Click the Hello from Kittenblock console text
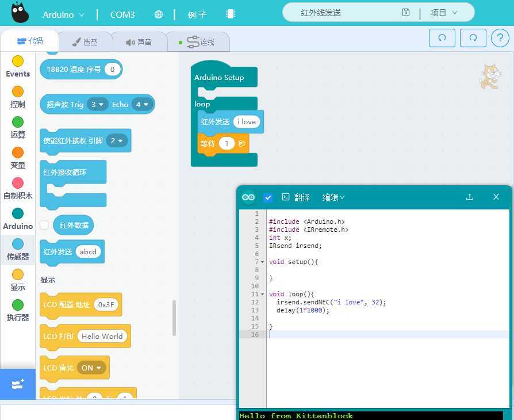 pos(296,416)
